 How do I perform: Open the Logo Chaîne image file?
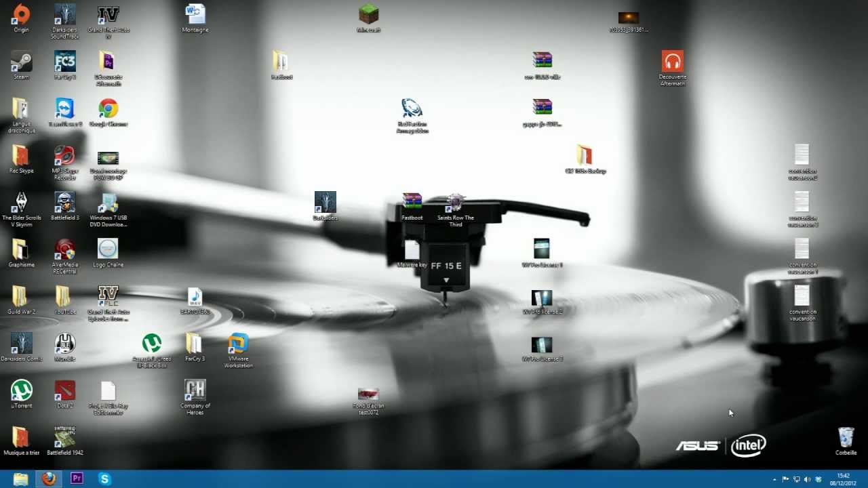click(108, 249)
